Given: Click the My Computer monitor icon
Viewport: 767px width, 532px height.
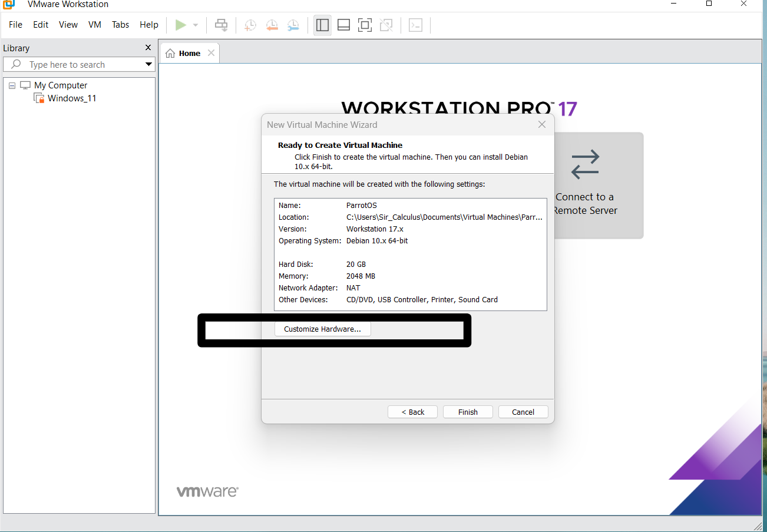Looking at the screenshot, I should [x=25, y=85].
